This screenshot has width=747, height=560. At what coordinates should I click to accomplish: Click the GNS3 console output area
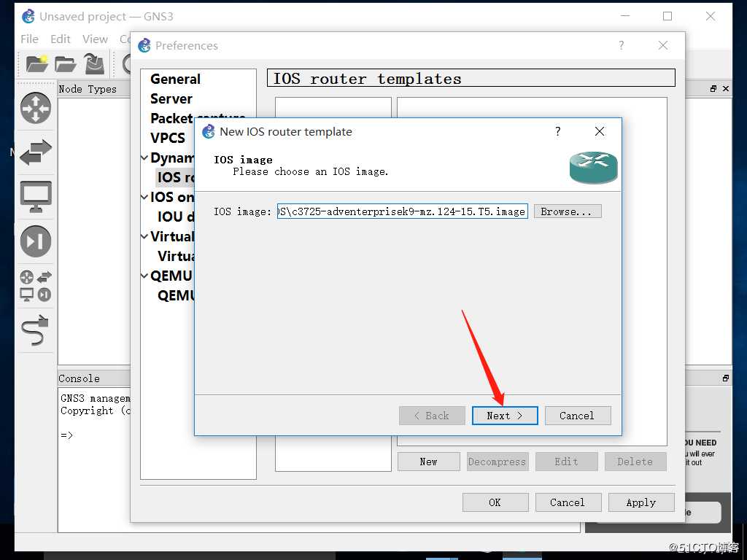point(94,460)
